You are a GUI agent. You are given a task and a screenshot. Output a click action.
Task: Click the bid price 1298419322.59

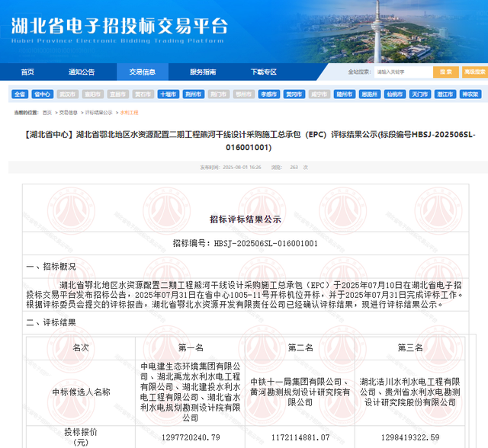410,437
